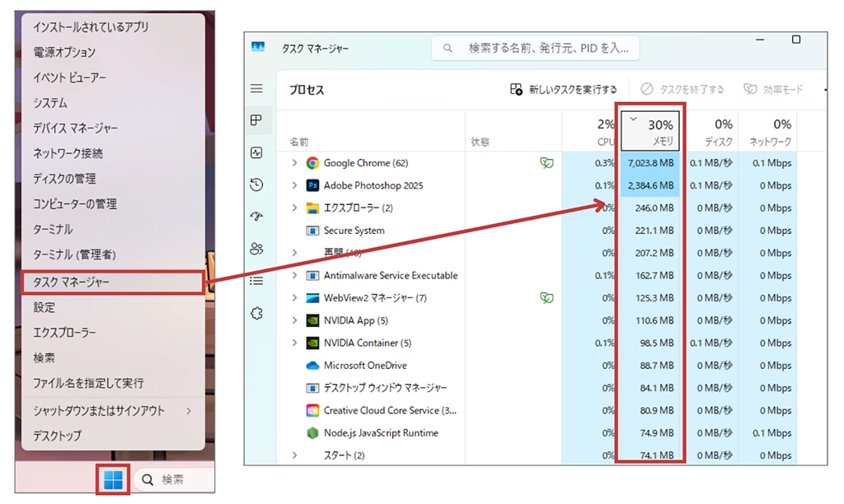
Task: Click efficiency leaf icon on Google Chrome row
Action: 546,163
